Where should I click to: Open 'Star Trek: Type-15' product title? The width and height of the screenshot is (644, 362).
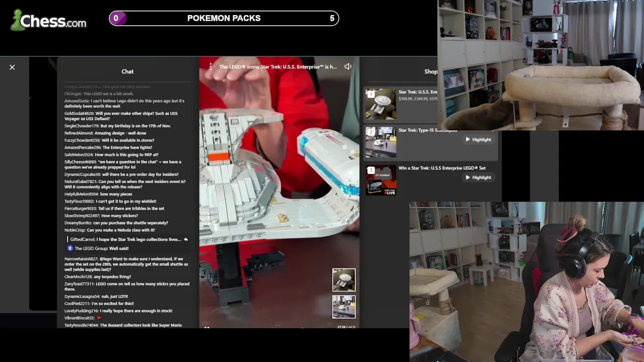pos(428,130)
